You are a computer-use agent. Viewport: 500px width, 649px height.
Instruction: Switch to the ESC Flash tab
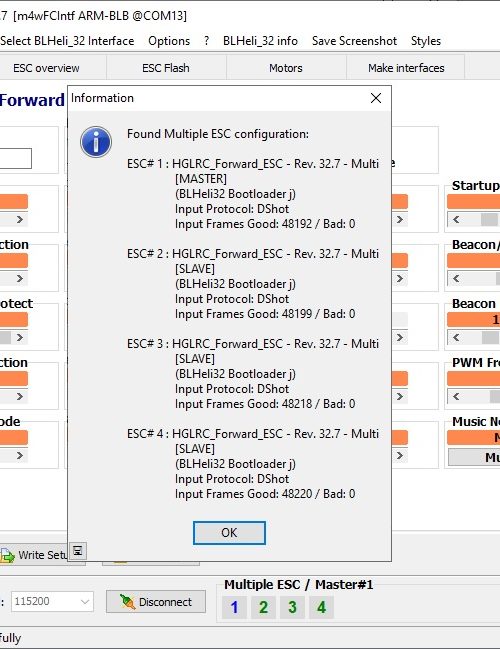(166, 68)
